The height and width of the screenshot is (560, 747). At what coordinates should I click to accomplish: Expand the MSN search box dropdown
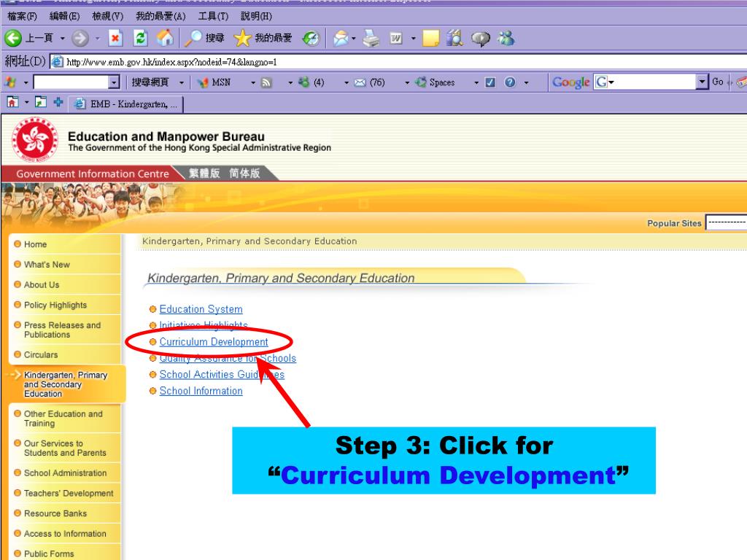click(113, 82)
